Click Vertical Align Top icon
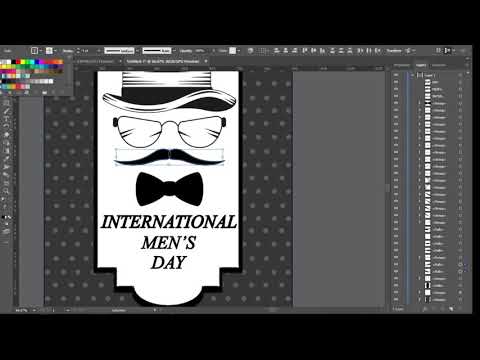480x360 pixels. point(305,51)
